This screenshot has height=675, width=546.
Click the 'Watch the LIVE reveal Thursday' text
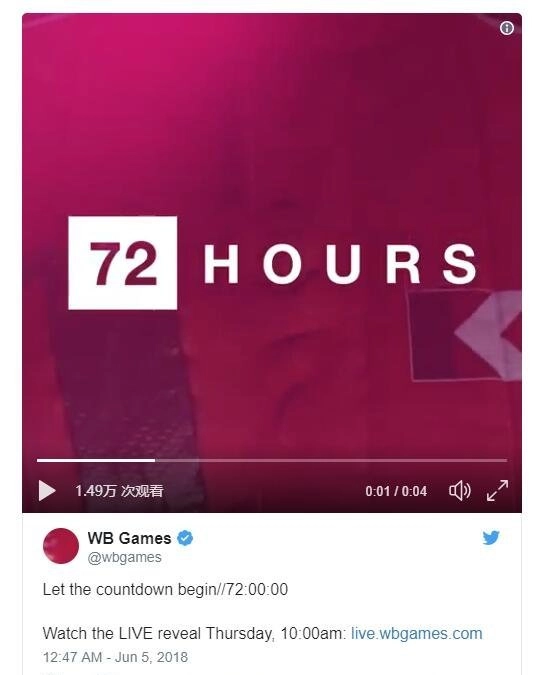(158, 634)
